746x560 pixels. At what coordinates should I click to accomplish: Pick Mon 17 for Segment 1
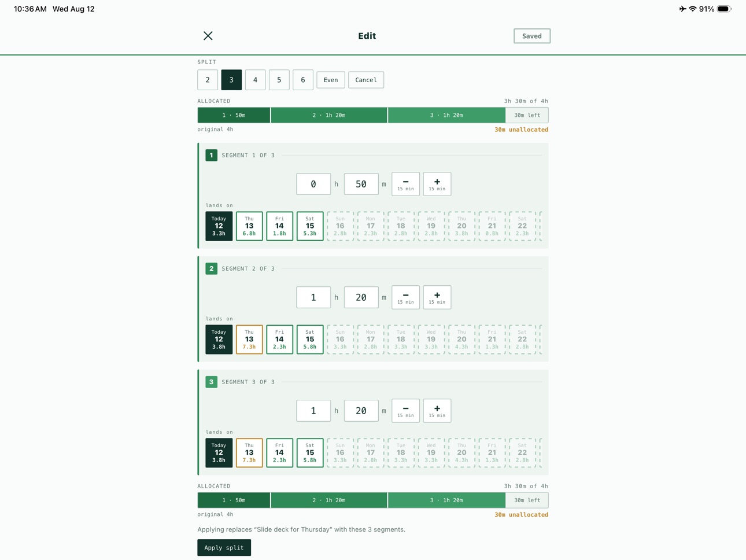point(371,226)
